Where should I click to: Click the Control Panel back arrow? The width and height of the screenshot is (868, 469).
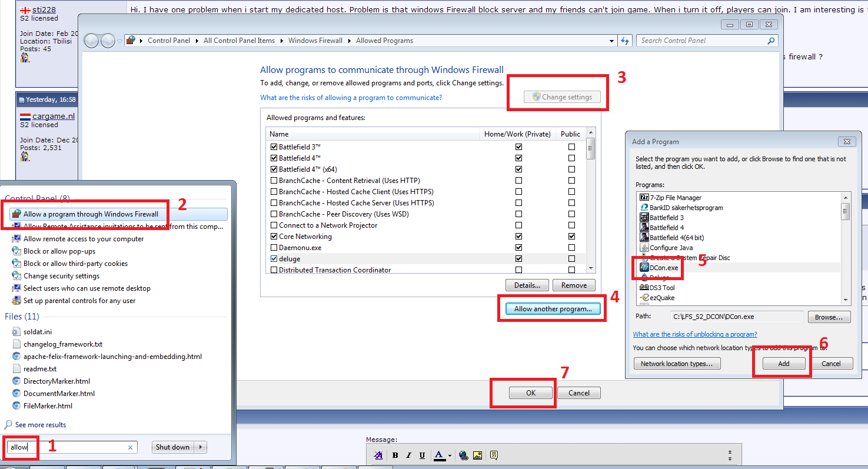click(x=91, y=41)
